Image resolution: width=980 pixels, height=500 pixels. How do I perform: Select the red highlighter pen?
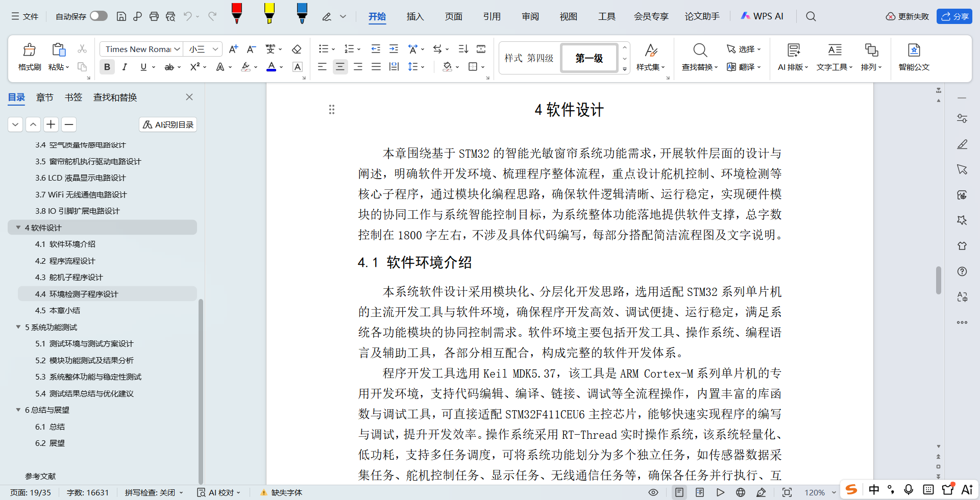pos(236,13)
